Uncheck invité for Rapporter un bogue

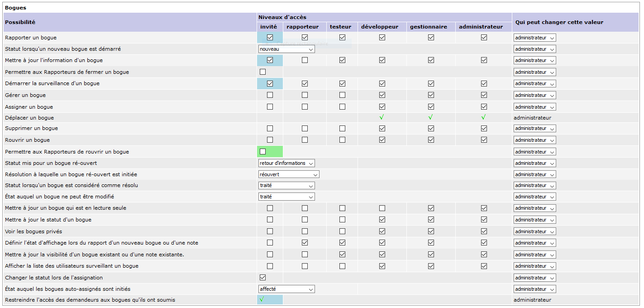(270, 37)
